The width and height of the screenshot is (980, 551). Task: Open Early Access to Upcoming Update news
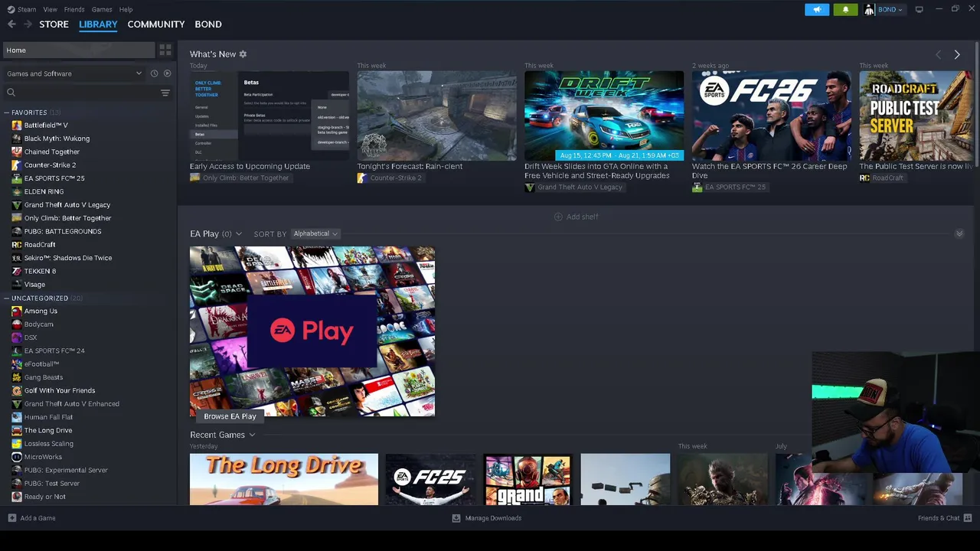(269, 116)
